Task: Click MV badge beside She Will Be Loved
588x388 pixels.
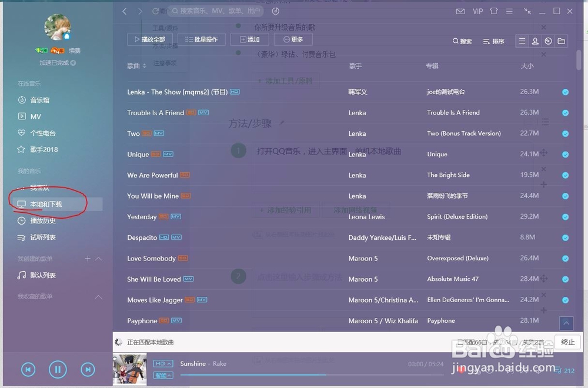Action: [188, 279]
